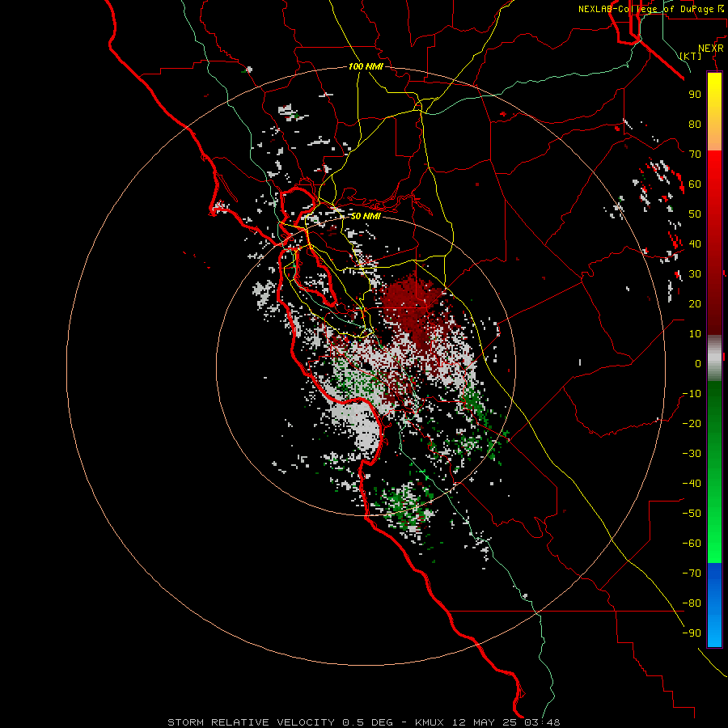Click the 70 value on the velocity scale
Screen dimensions: 728x728
695,154
